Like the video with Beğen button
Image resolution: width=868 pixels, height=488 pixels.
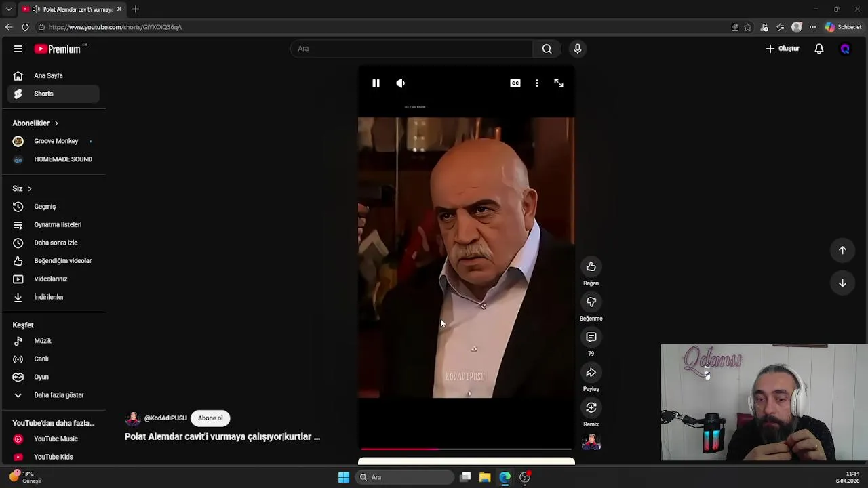tap(591, 266)
